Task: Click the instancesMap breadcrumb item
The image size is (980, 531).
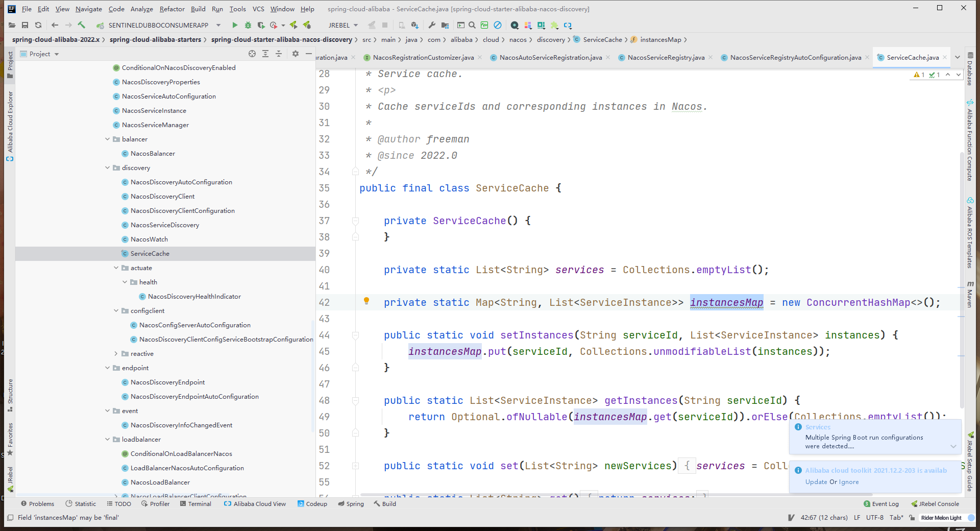Action: (x=656, y=39)
